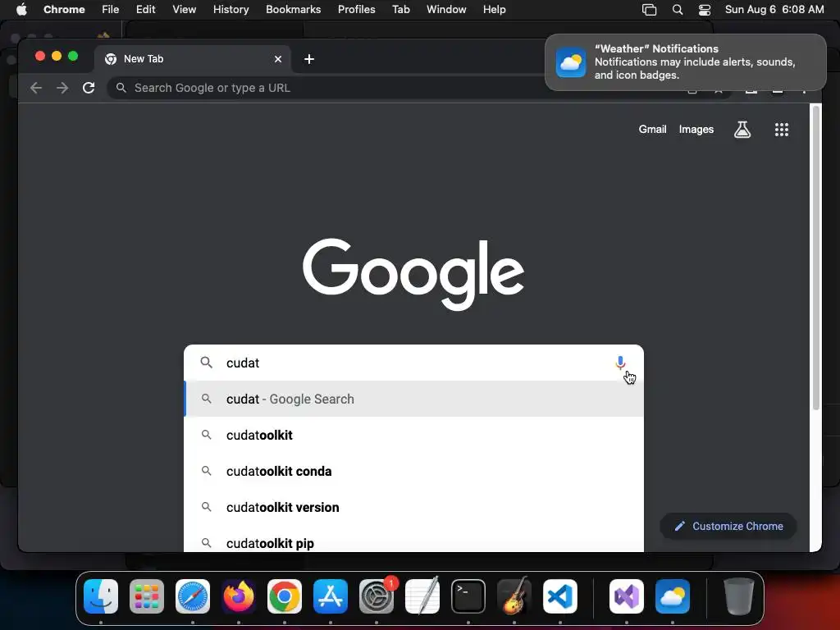Viewport: 840px width, 630px height.
Task: Open the Tab menu
Action: [400, 10]
